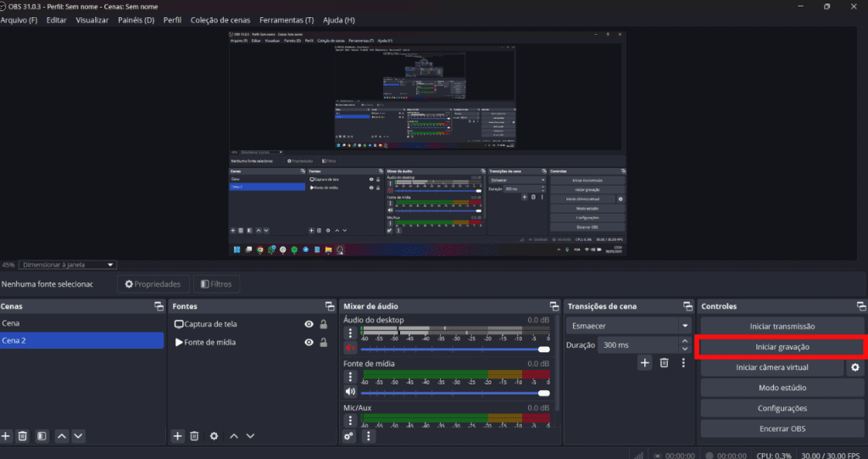This screenshot has width=868, height=459.
Task: Select Captura de tela source row
Action: 252,324
